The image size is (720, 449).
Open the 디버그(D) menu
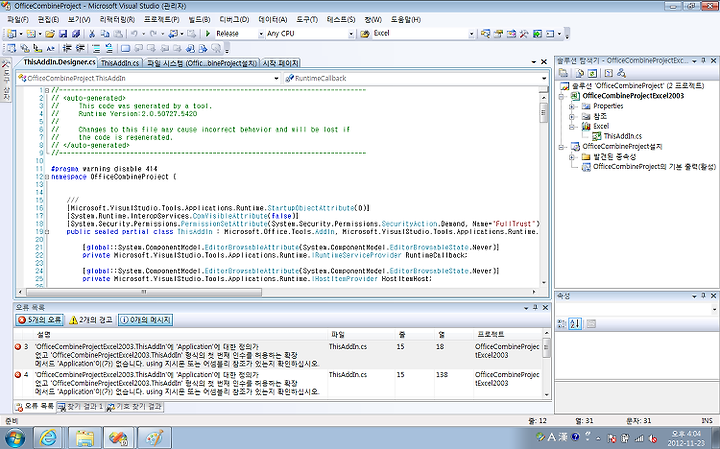(234, 20)
